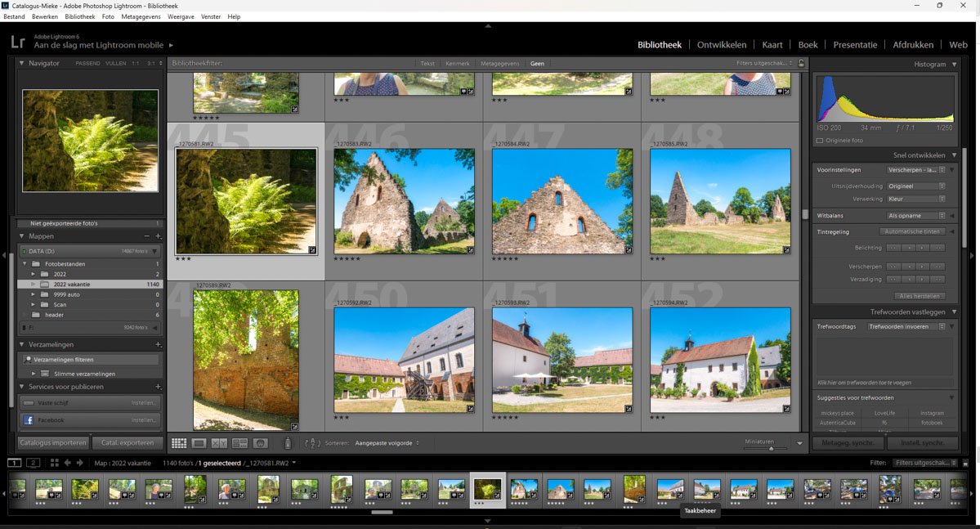
Task: Click Verzamelingen filteren search field
Action: [91, 360]
